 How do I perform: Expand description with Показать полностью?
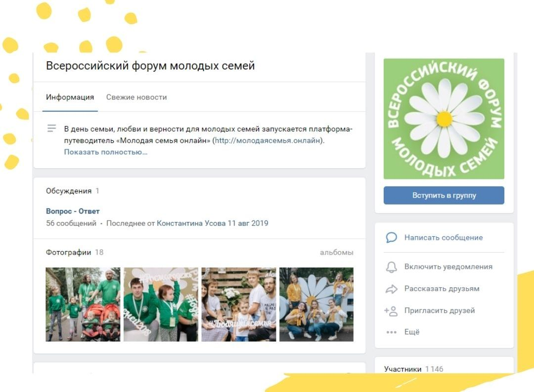(106, 152)
